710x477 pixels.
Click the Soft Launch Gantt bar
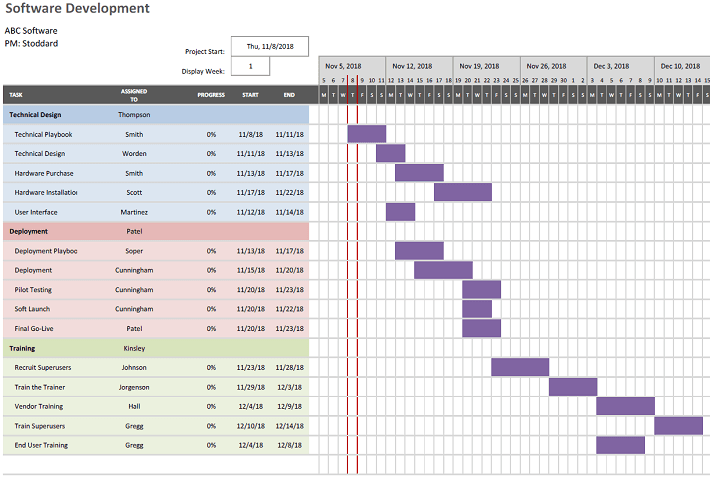click(477, 309)
